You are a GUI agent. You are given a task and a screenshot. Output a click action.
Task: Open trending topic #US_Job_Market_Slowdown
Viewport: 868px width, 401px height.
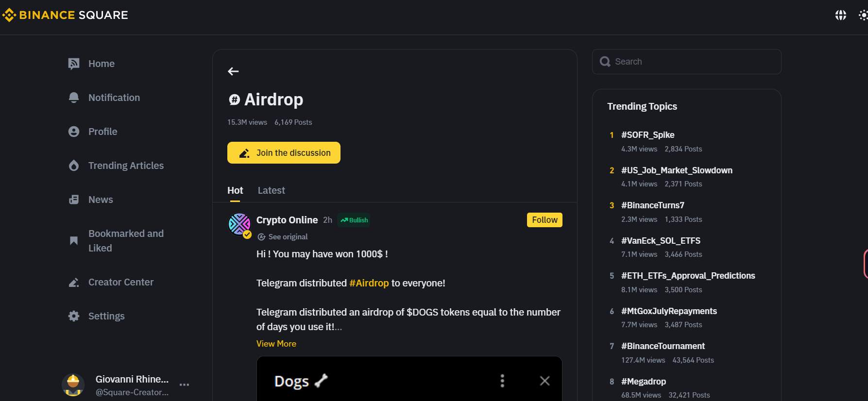tap(677, 170)
